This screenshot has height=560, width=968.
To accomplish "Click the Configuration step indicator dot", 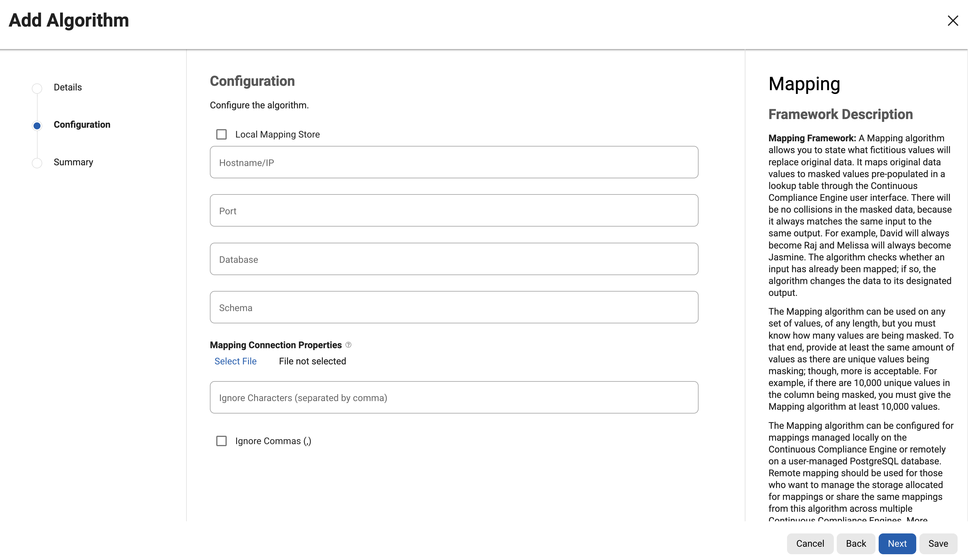I will pos(37,125).
